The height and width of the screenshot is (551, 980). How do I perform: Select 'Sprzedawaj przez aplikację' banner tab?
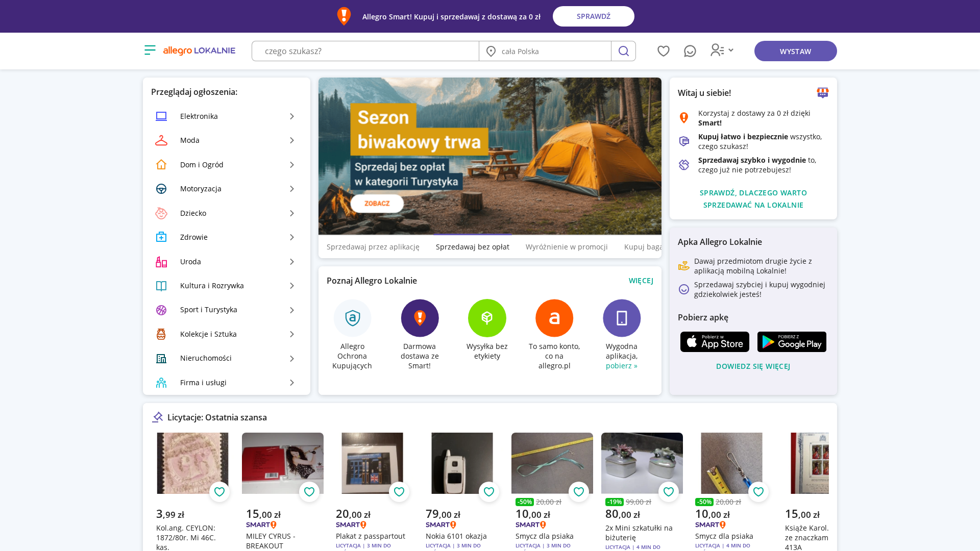tap(373, 247)
